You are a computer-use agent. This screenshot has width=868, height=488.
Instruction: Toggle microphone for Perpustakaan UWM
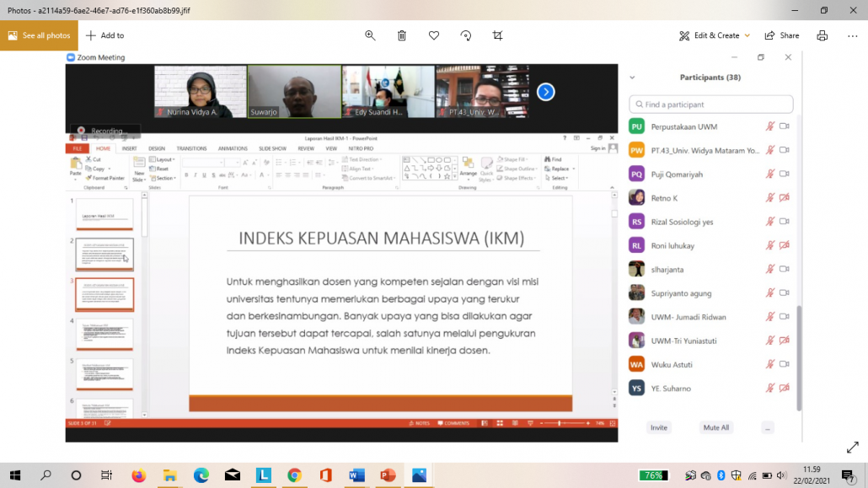coord(769,126)
